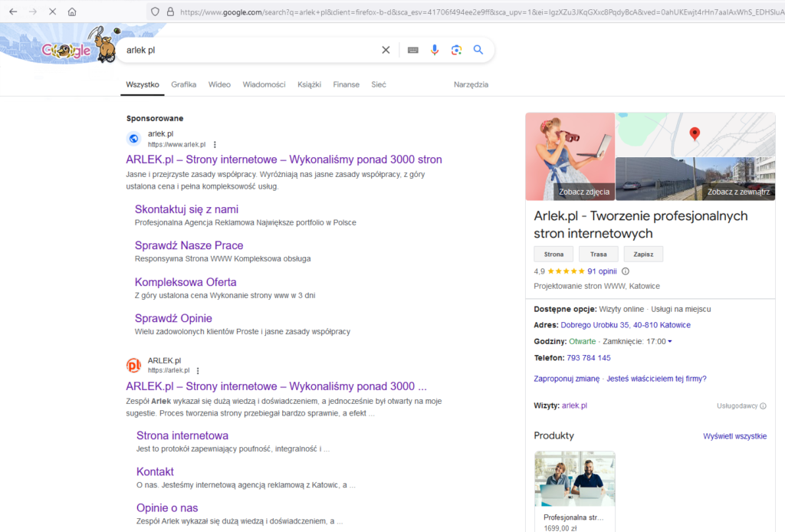785x532 pixels.
Task: Open Google Lens image search icon
Action: coord(457,50)
